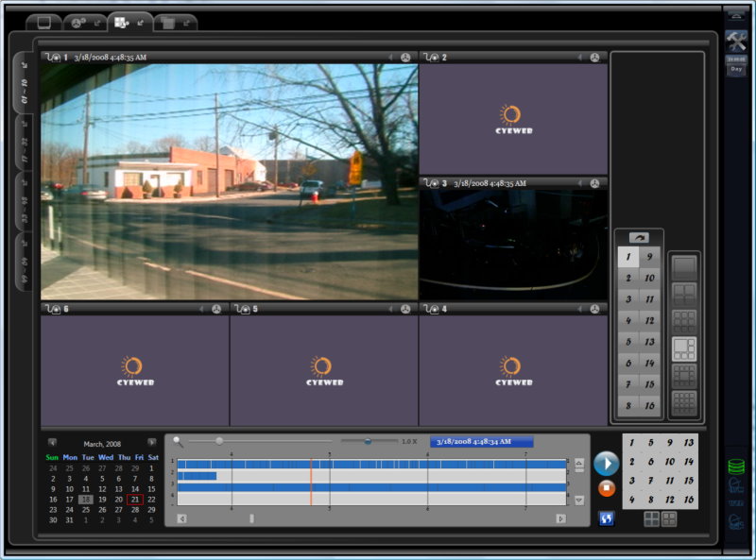Go to the previous month in the calendar
This screenshot has height=560, width=756.
tap(53, 443)
